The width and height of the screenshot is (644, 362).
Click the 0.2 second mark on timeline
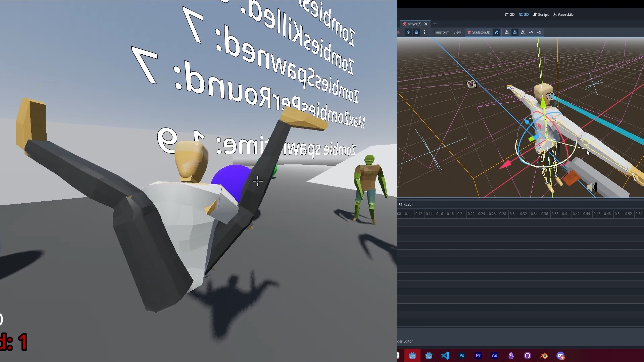pyautogui.click(x=459, y=214)
